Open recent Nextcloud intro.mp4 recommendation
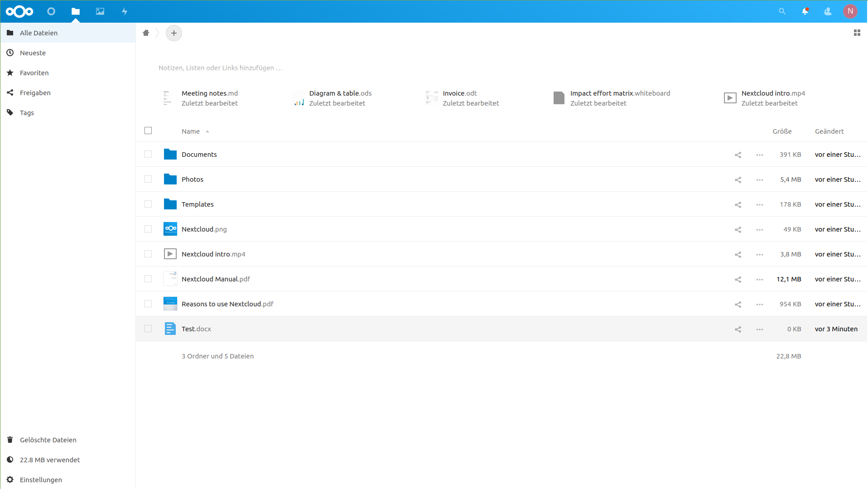Image resolution: width=868 pixels, height=489 pixels. click(x=765, y=98)
